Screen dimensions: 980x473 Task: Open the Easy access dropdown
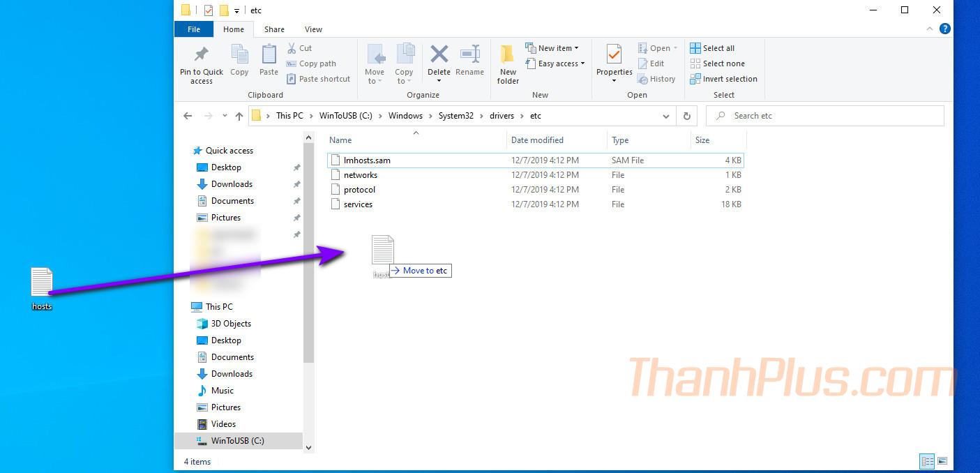pyautogui.click(x=561, y=63)
